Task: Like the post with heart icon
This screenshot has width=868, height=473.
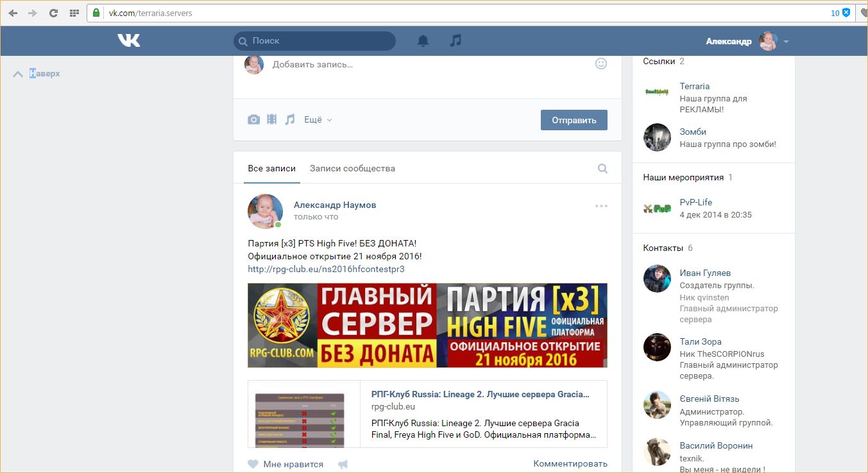Action: tap(253, 464)
